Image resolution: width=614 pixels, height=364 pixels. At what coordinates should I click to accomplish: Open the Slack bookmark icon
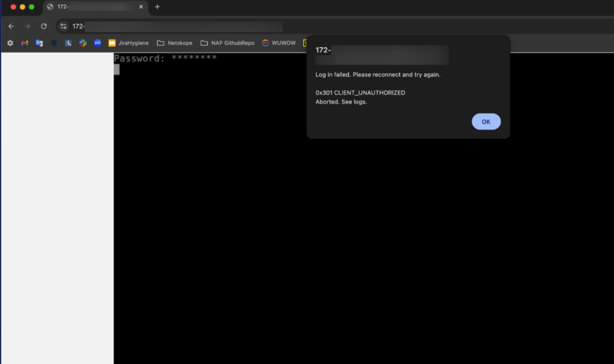(82, 43)
